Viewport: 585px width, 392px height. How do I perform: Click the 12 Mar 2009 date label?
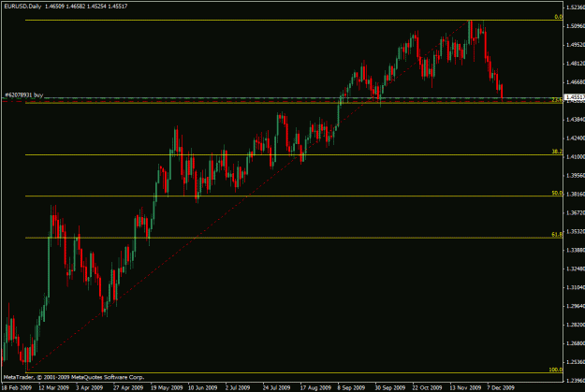[53, 388]
